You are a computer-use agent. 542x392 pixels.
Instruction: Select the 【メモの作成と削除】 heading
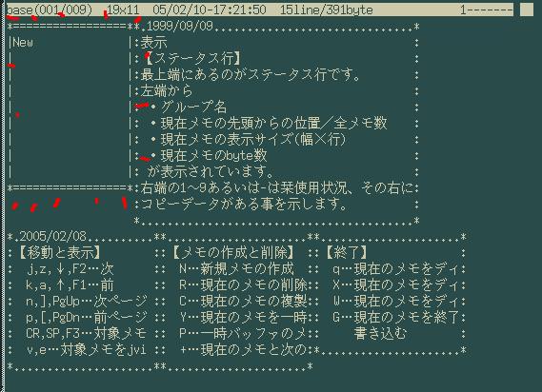[233, 252]
